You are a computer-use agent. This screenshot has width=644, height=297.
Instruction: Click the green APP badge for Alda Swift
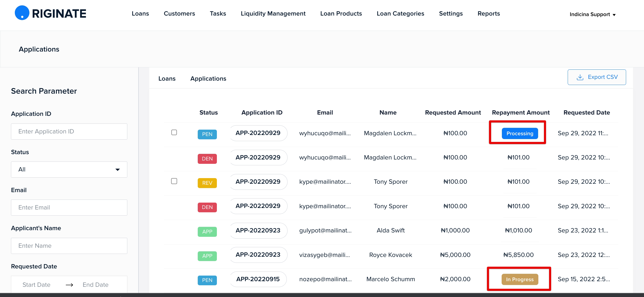click(x=207, y=232)
